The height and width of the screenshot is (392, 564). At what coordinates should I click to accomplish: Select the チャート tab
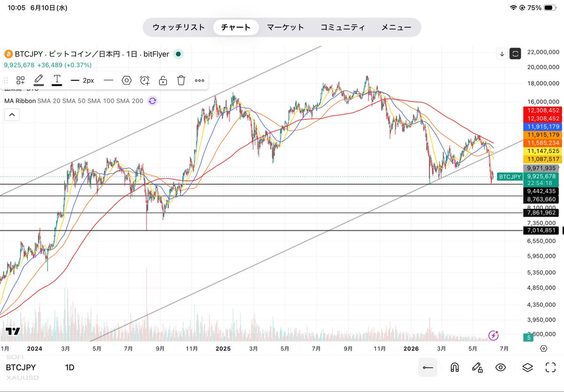236,27
